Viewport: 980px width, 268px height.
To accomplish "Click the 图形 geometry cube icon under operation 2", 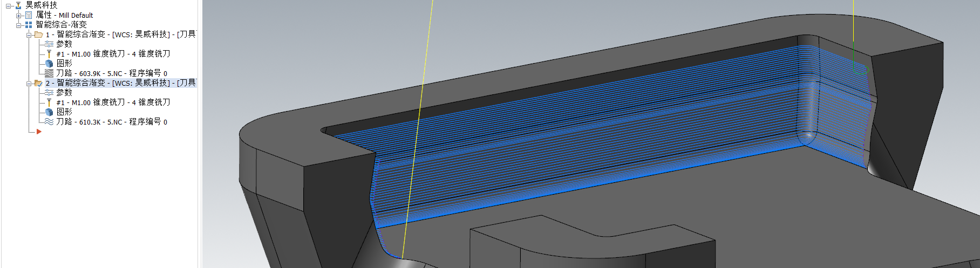I will coord(49,112).
